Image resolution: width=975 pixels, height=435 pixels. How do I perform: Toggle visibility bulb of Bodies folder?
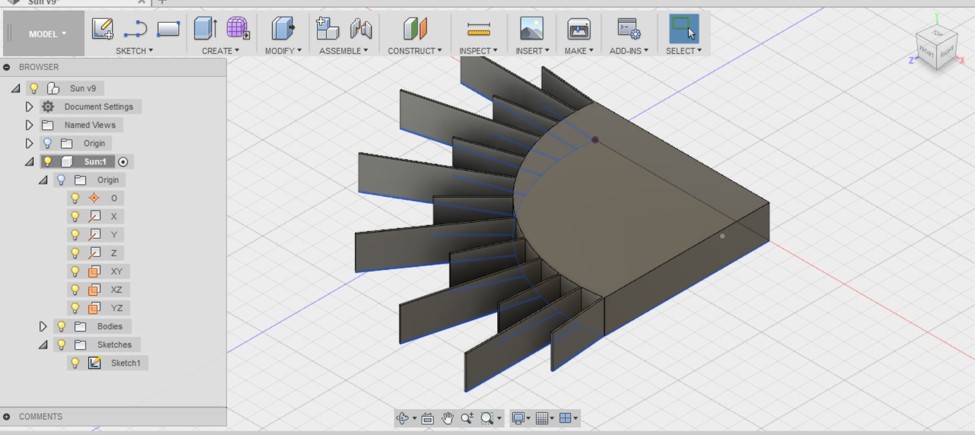pos(61,326)
